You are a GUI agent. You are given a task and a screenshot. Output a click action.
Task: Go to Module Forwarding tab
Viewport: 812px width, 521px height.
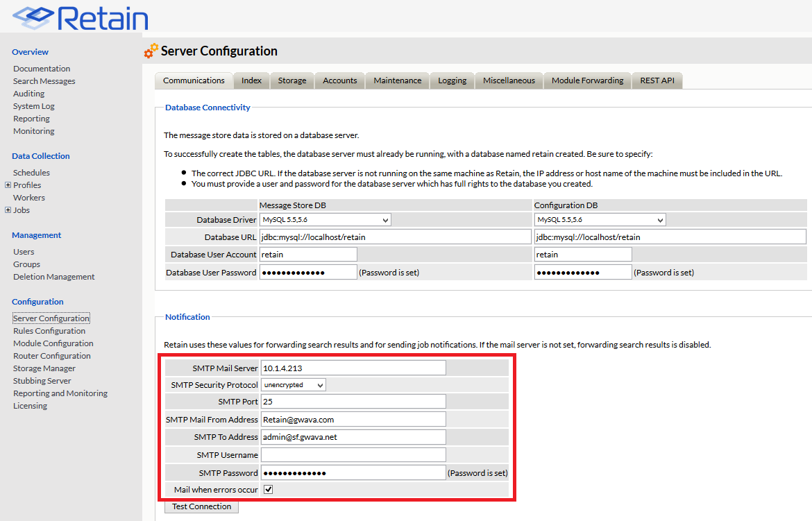[x=587, y=80]
